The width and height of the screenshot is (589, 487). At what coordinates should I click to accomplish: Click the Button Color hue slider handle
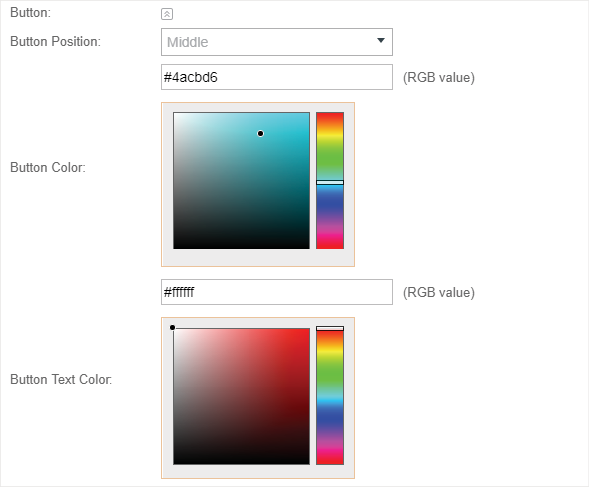(330, 182)
